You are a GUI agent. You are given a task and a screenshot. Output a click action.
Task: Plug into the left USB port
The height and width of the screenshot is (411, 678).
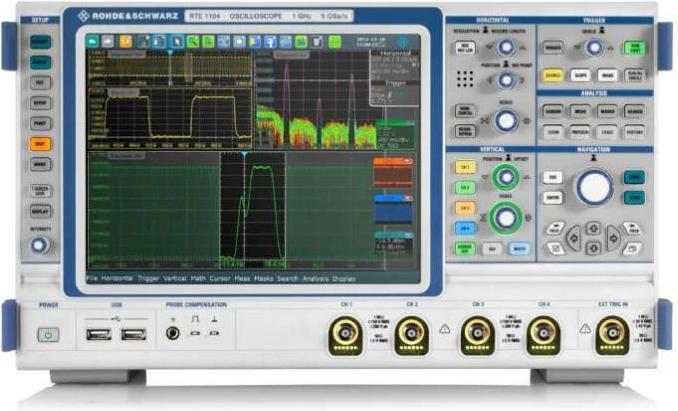tap(99, 334)
